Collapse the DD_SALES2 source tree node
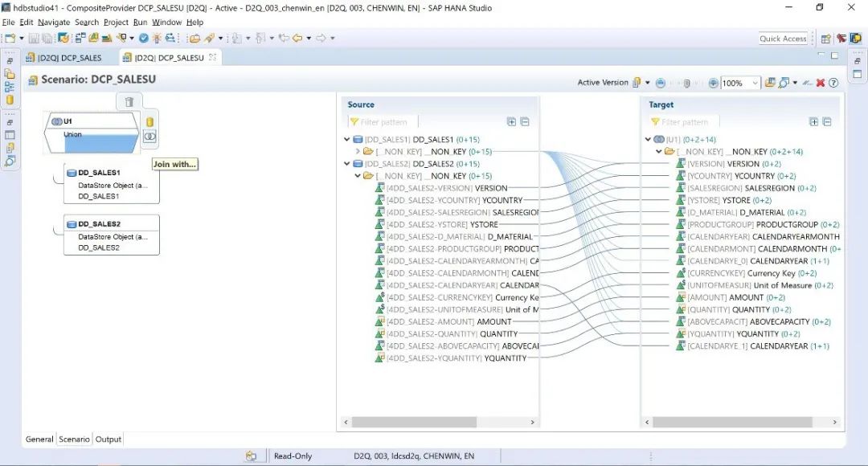Image resolution: width=868 pixels, height=466 pixels. pos(347,164)
